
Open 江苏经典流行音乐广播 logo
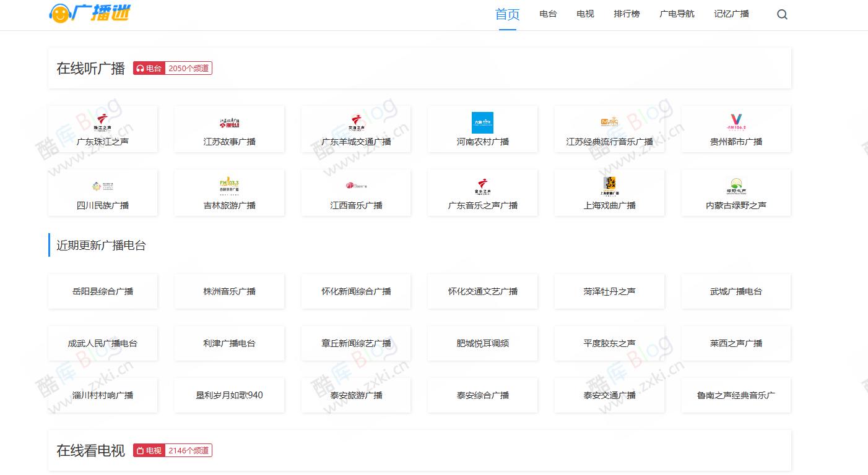click(x=609, y=122)
